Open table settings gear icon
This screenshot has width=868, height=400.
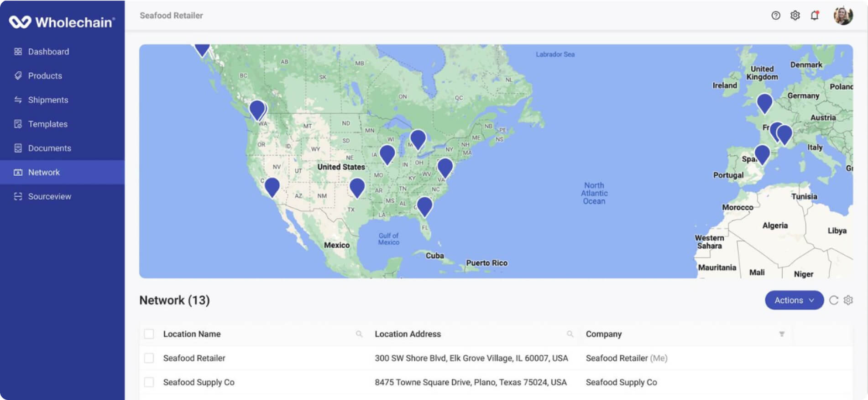[x=848, y=300]
